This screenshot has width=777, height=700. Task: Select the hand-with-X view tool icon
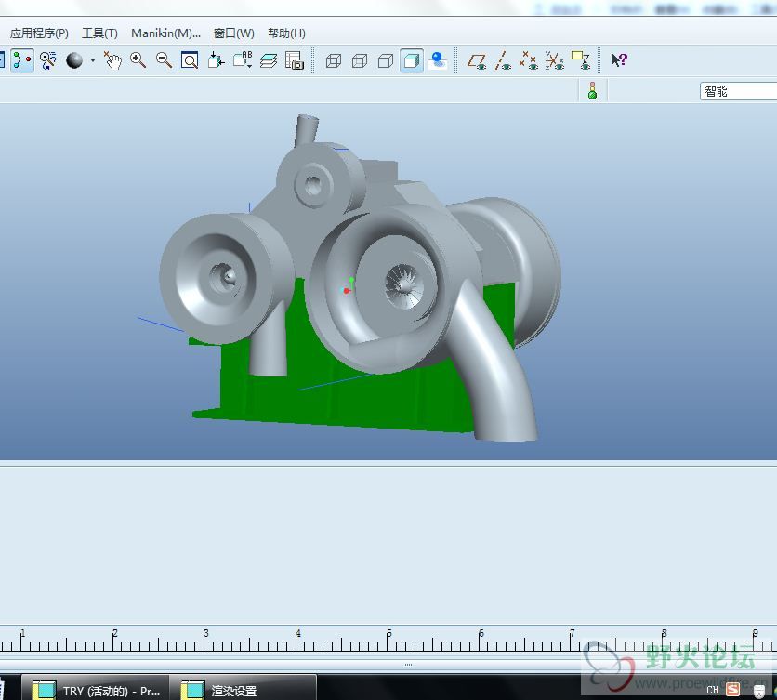pos(112,60)
